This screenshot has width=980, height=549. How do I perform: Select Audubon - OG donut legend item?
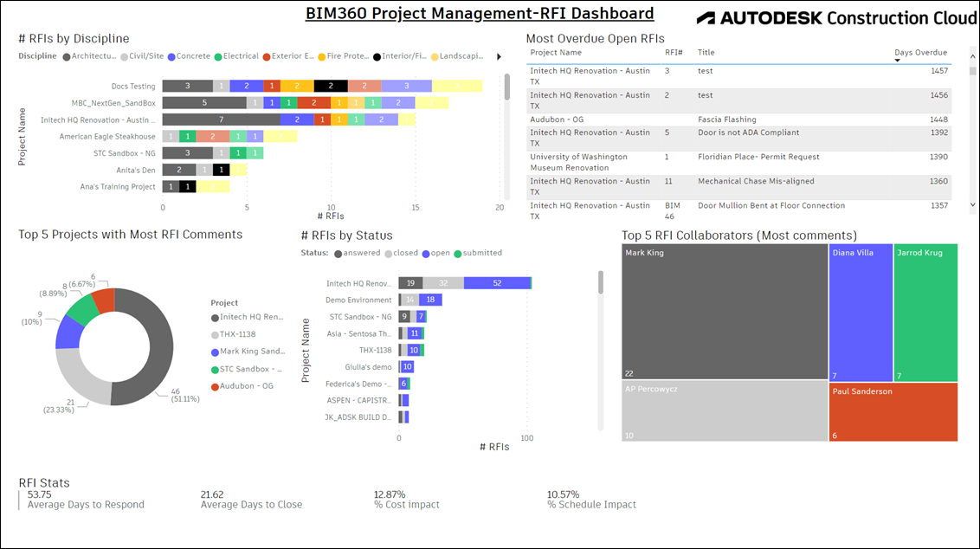242,386
